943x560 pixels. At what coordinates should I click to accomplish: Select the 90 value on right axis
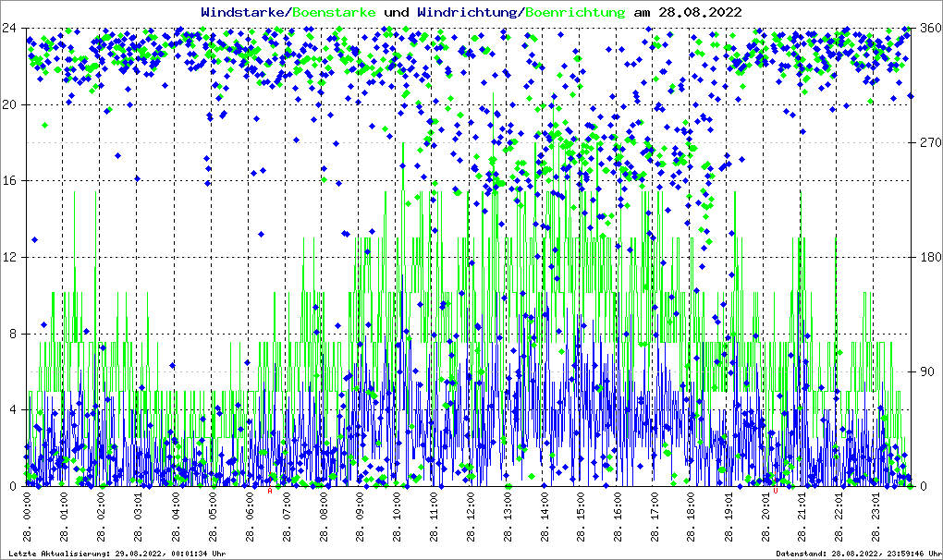925,371
